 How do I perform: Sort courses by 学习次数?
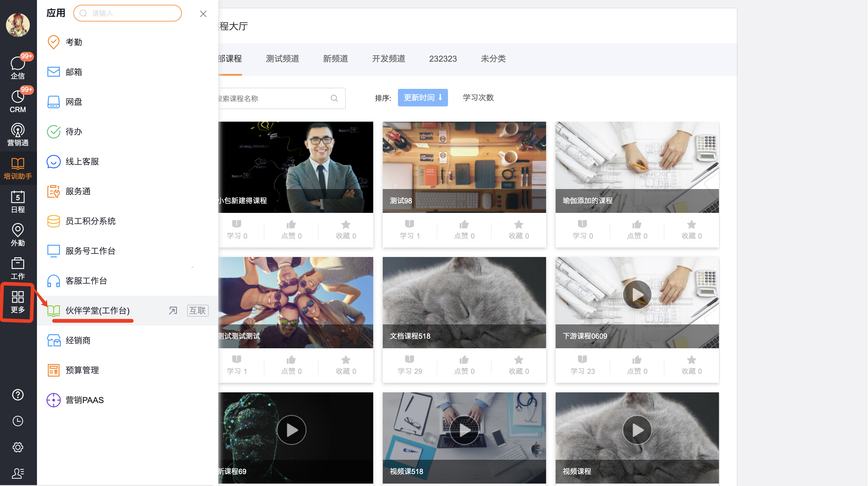[478, 98]
